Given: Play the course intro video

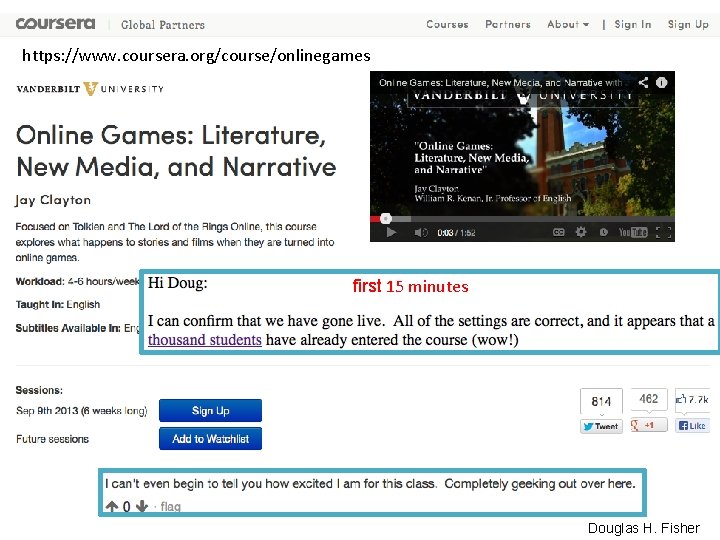Looking at the screenshot, I should (391, 232).
